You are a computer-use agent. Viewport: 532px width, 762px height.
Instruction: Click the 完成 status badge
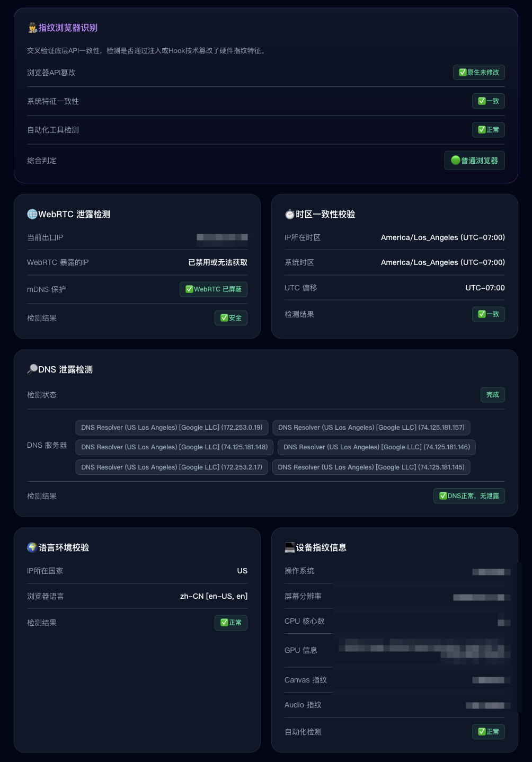(493, 395)
